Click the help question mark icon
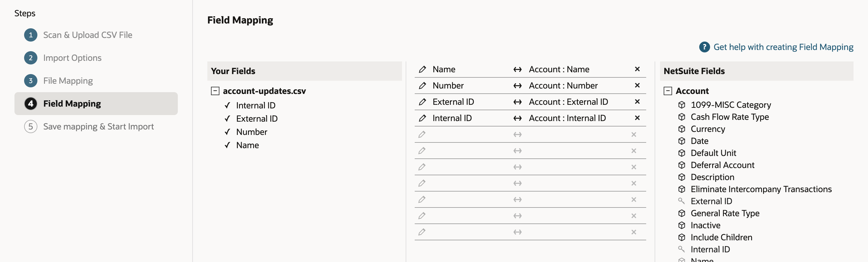This screenshot has height=262, width=868. (x=704, y=47)
